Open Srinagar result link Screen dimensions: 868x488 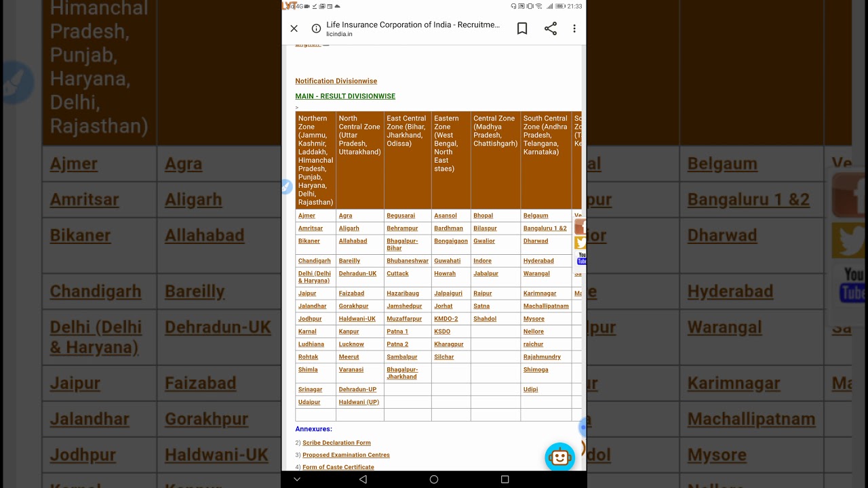click(x=311, y=390)
